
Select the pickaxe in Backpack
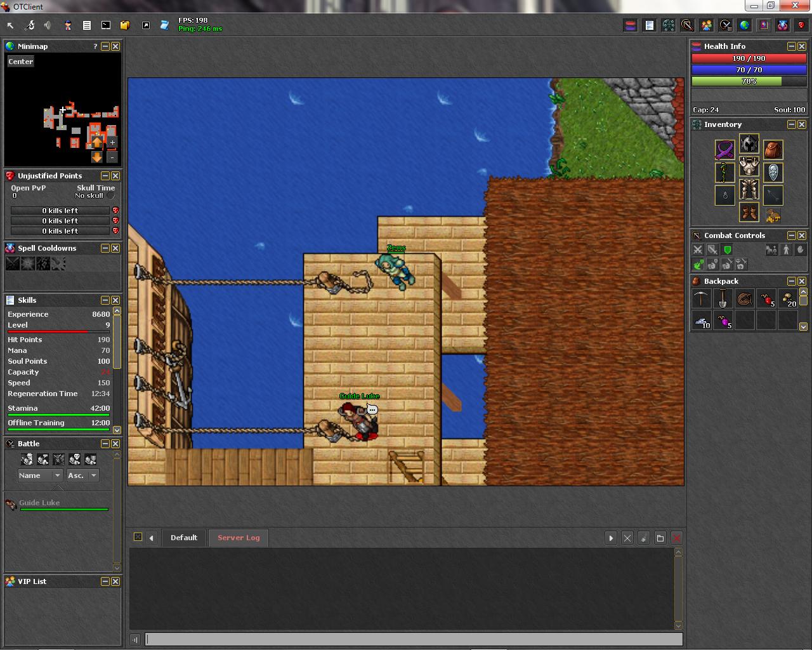702,299
